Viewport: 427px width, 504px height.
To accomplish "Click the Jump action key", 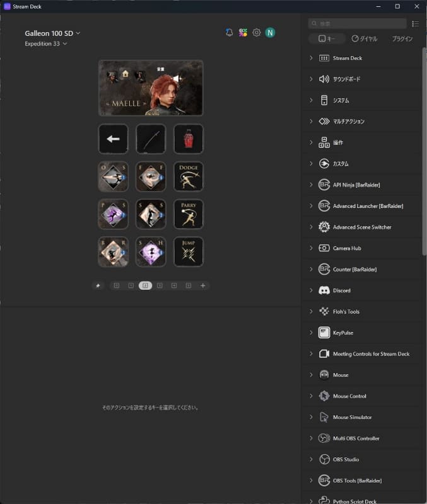I will (188, 251).
